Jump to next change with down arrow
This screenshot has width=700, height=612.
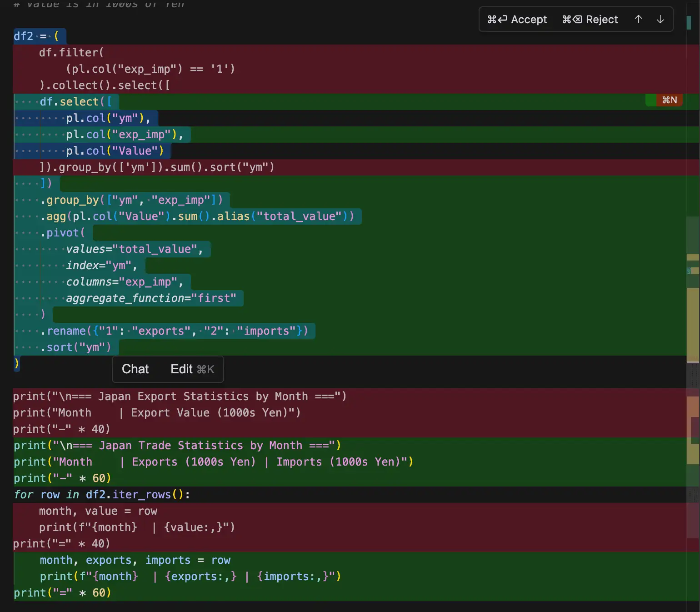point(660,19)
